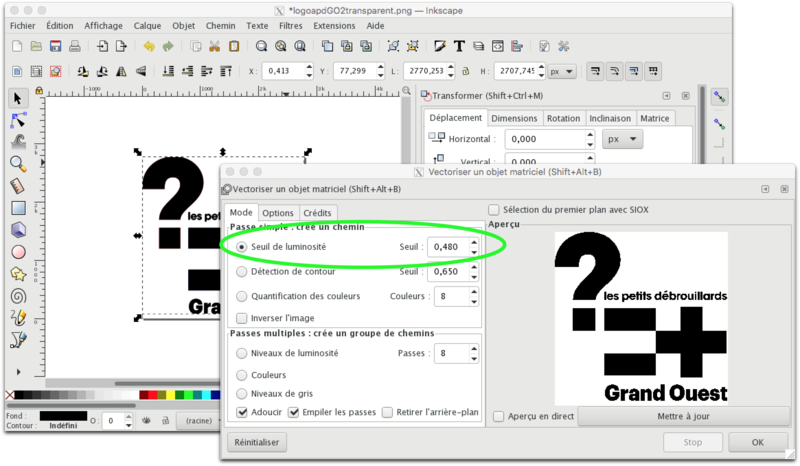
Task: Open px dropdown beside Horizontal field
Action: click(622, 139)
